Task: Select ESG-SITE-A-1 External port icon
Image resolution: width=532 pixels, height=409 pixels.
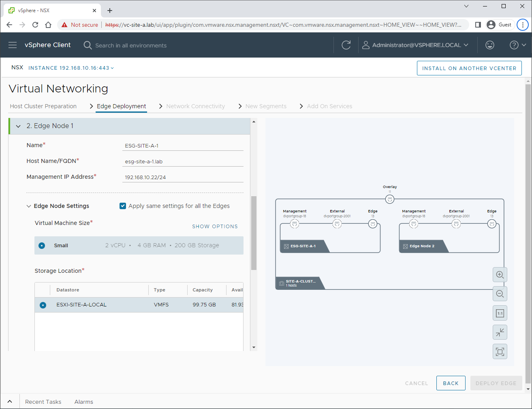Action: [337, 224]
